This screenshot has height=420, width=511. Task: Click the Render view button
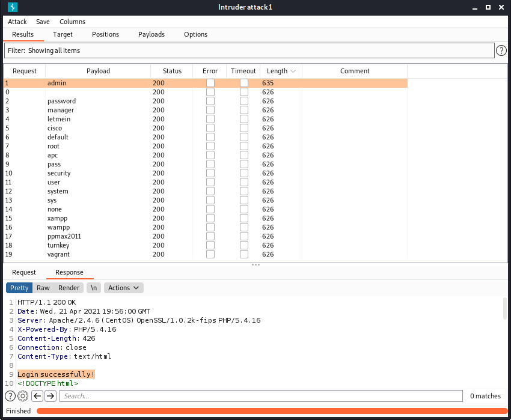tap(69, 288)
